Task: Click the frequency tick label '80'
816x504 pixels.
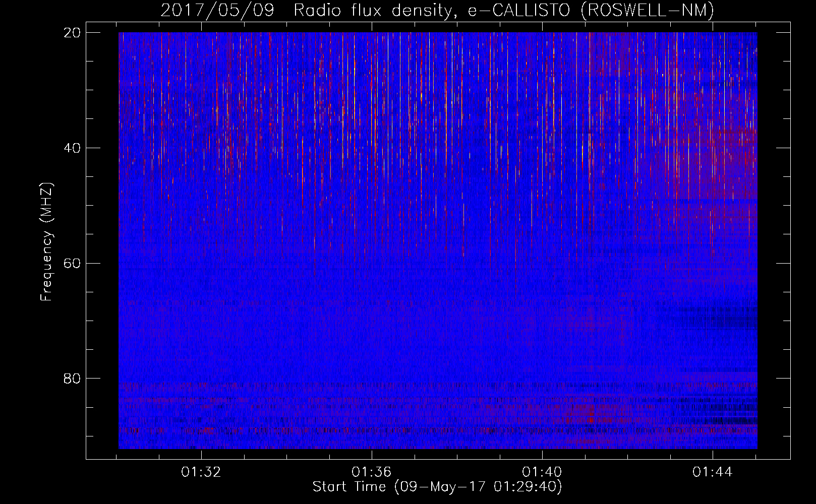Action: point(72,379)
